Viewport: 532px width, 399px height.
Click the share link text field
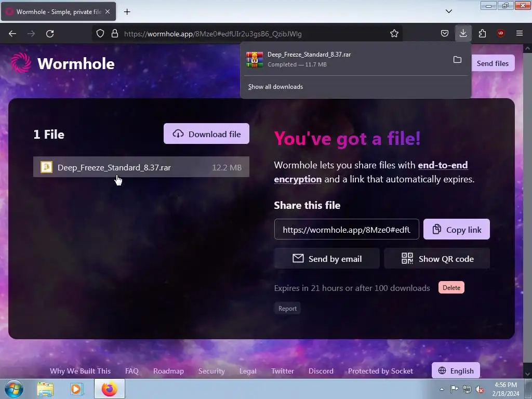click(x=347, y=229)
